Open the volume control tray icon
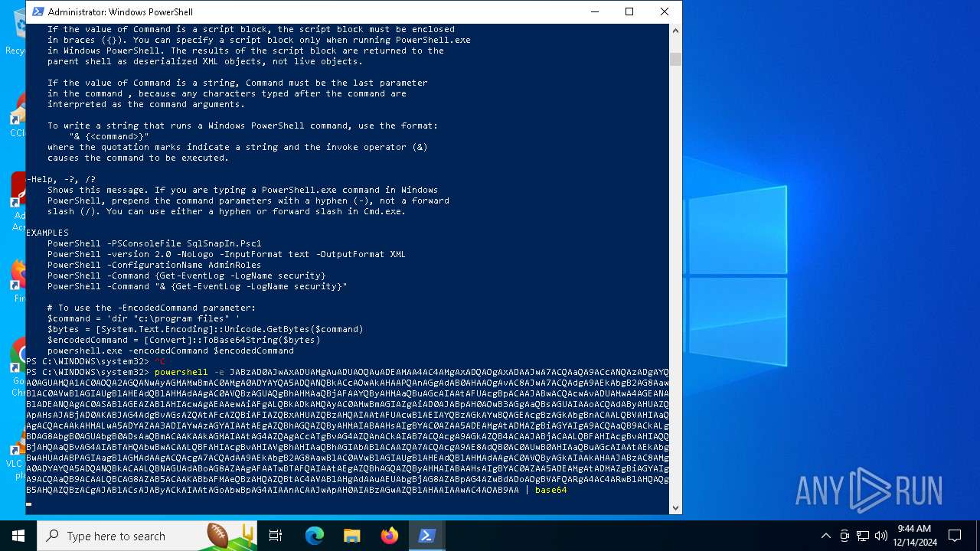The width and height of the screenshot is (980, 551). point(881,536)
